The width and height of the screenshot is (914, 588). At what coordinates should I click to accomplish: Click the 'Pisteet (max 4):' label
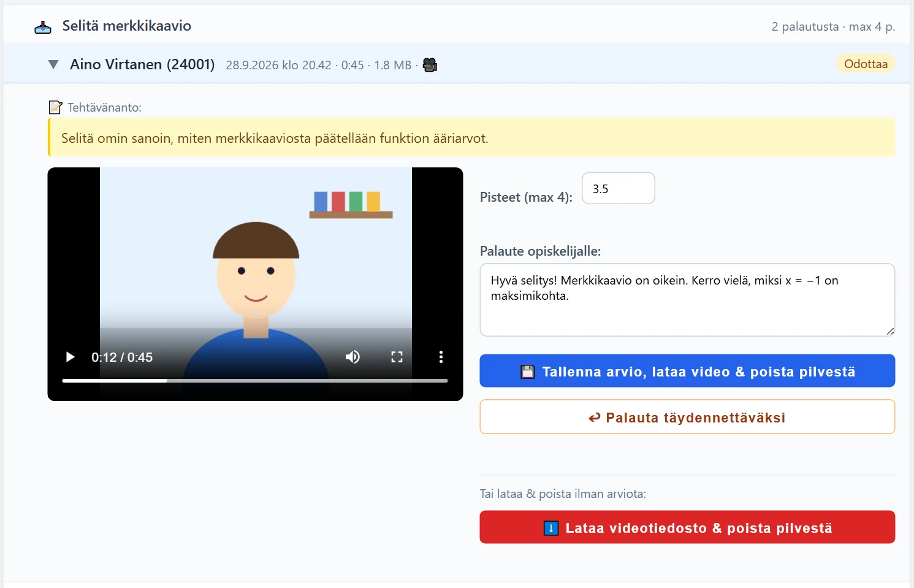(x=526, y=197)
